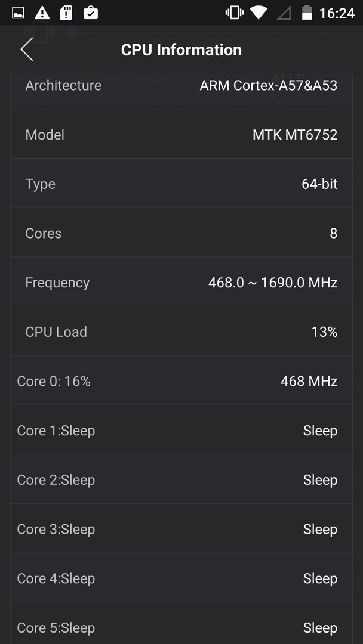Select the CPU Load 13% row
The height and width of the screenshot is (644, 363).
(181, 331)
